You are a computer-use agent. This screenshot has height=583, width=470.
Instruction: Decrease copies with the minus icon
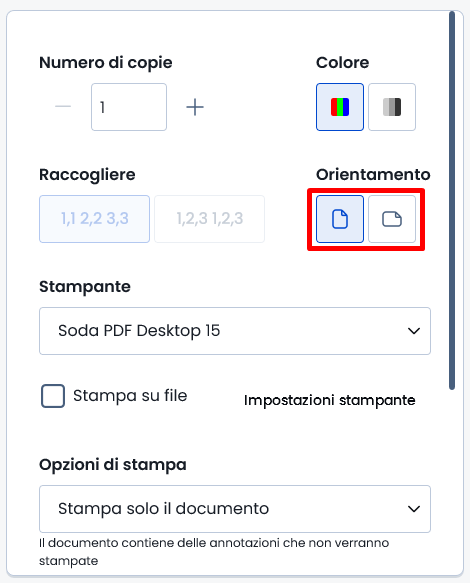(x=63, y=107)
